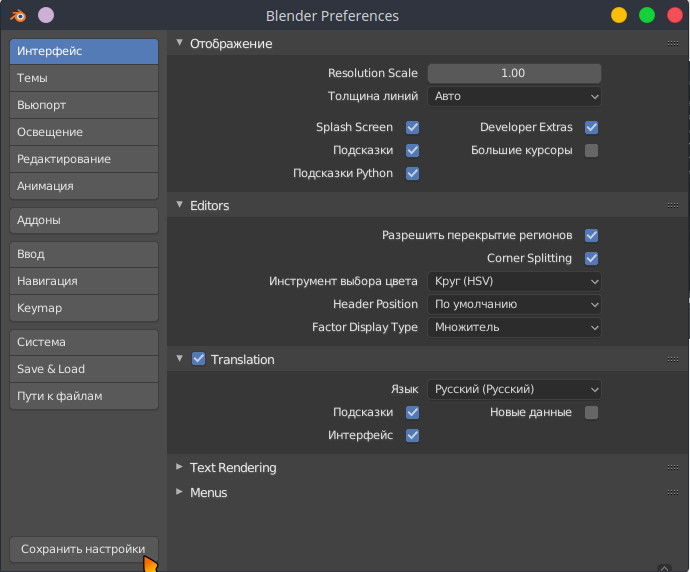The width and height of the screenshot is (690, 572).
Task: Uncheck Разрешить перекрытие регионов
Action: (591, 235)
